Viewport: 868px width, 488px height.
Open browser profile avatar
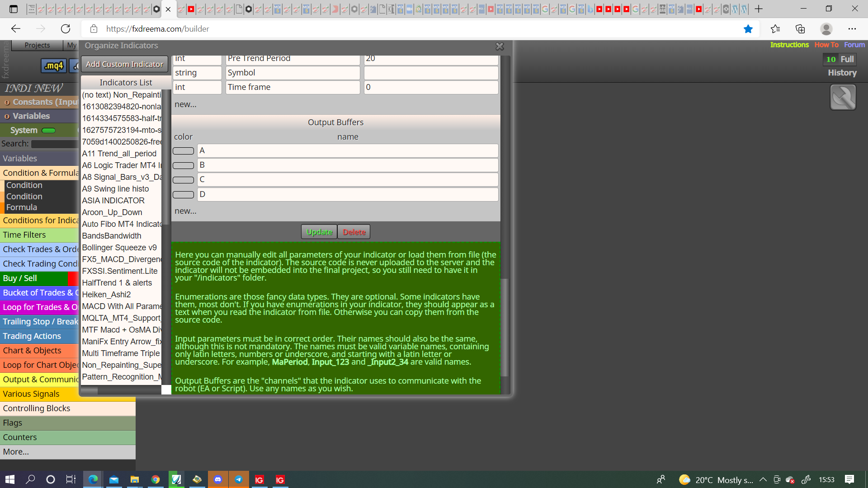pyautogui.click(x=826, y=29)
